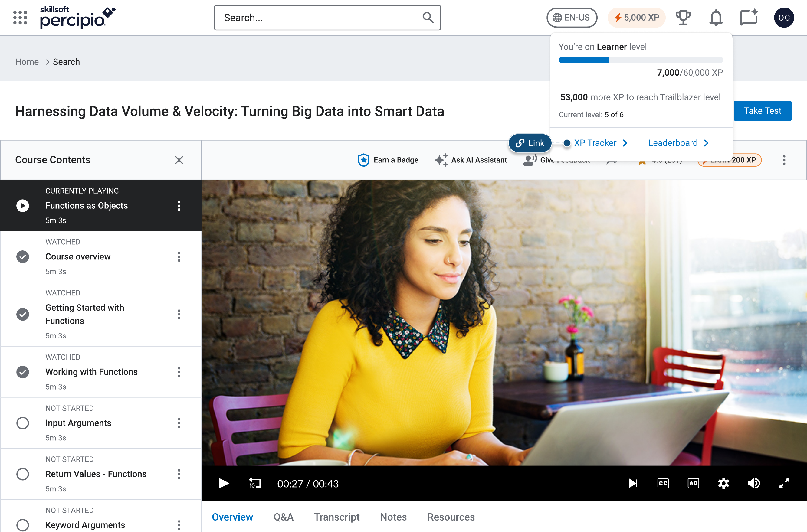The width and height of the screenshot is (807, 532).
Task: Switch to the Q&A tab
Action: (x=283, y=517)
